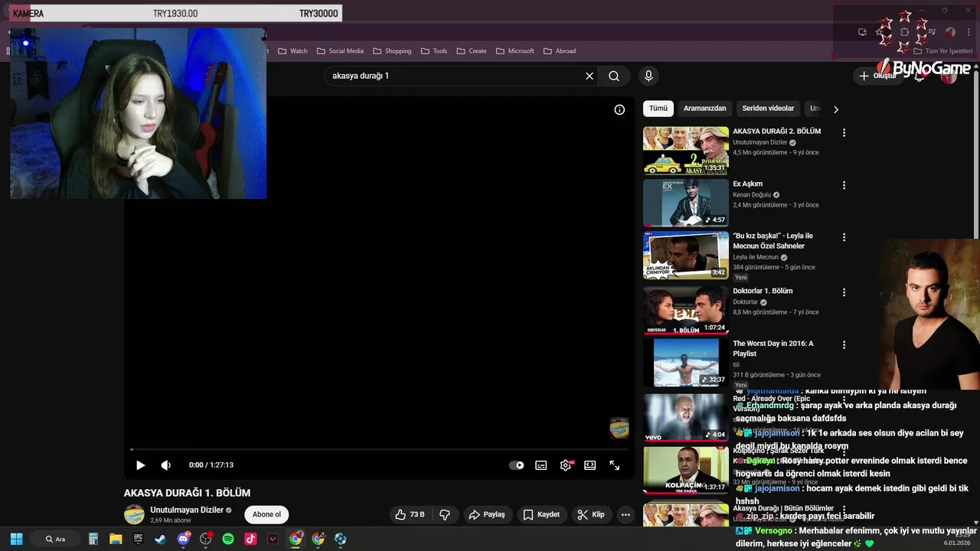Screen dimensions: 980x551
Task: Open the Social Media bookmarks folder
Action: pyautogui.click(x=339, y=51)
